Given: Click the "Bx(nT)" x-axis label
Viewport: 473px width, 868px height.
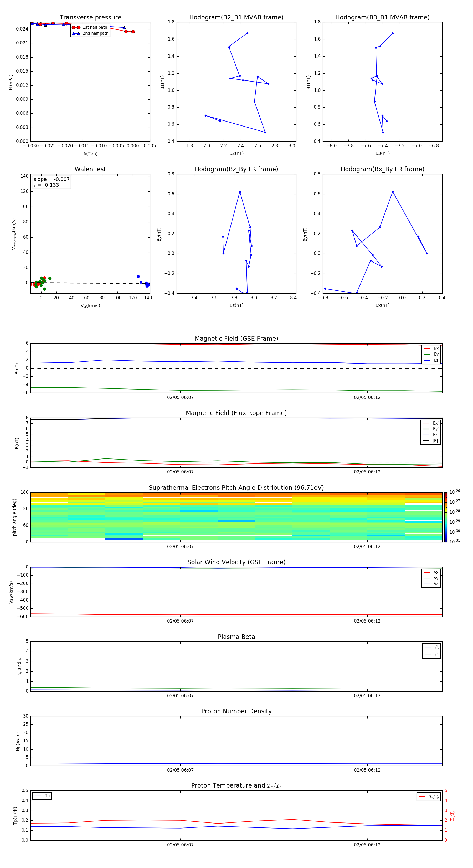Looking at the screenshot, I should click(x=382, y=305).
